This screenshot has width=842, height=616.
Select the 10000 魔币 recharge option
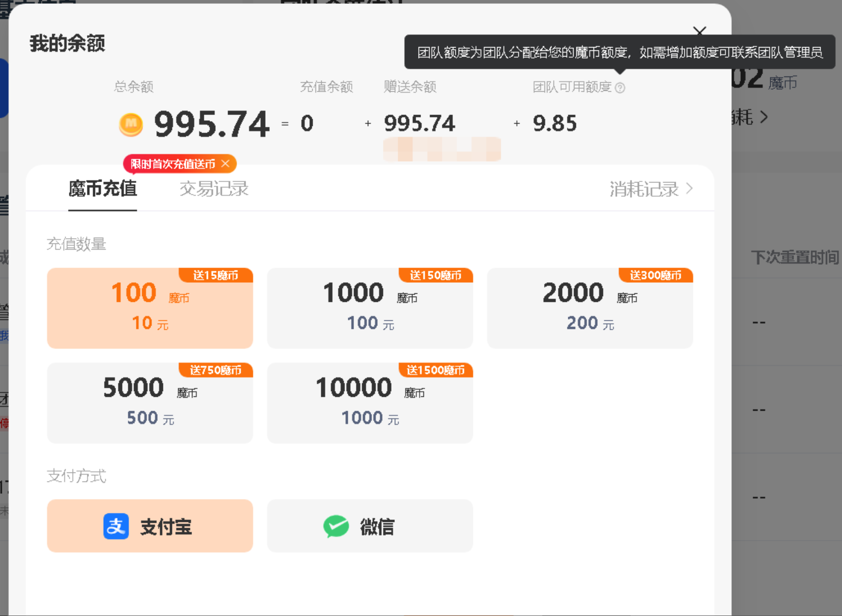click(x=370, y=403)
